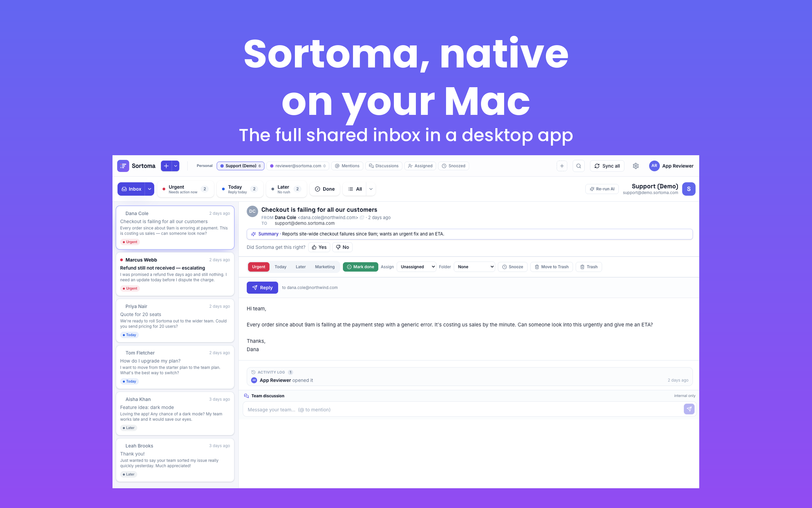Click the copy icon beside Dana's email address
The height and width of the screenshot is (508, 812).
click(x=362, y=218)
